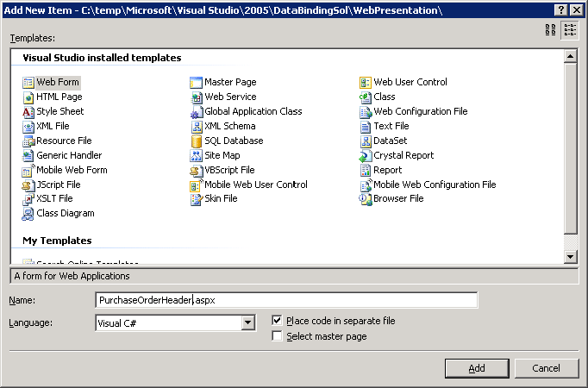Choose the Global Application Class icon

pyautogui.click(x=196, y=112)
